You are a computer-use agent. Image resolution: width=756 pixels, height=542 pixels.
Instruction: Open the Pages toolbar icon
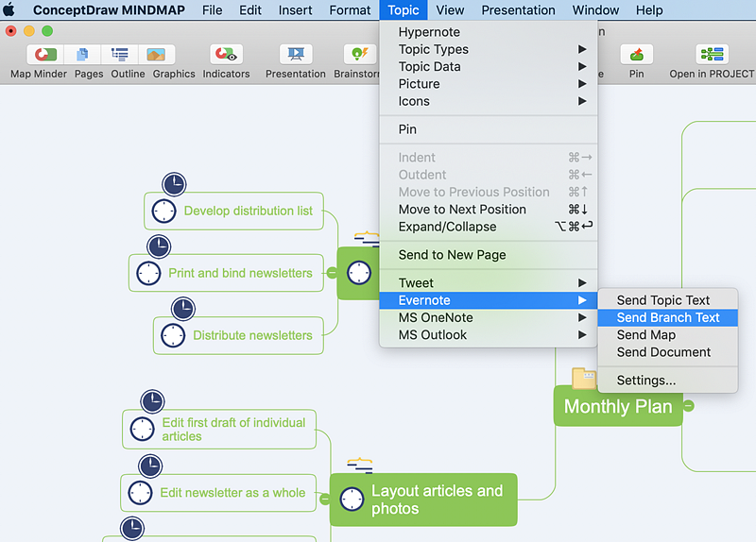[82, 55]
